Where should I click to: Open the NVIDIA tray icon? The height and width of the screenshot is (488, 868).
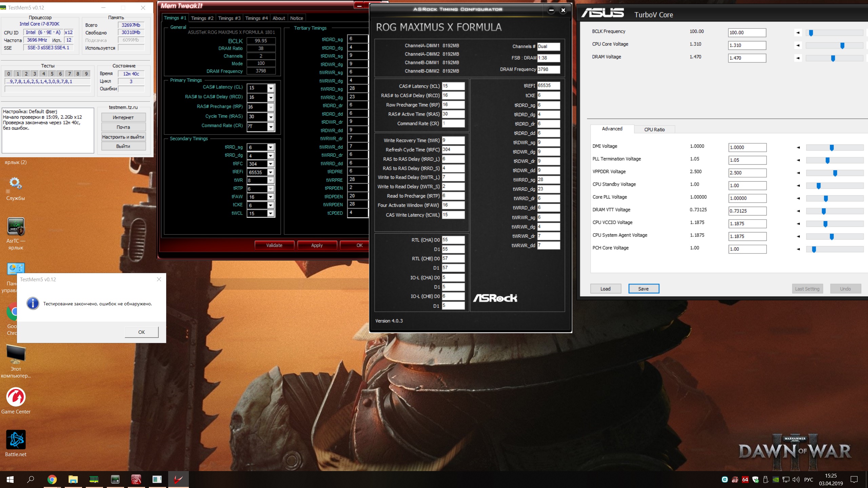point(776,480)
